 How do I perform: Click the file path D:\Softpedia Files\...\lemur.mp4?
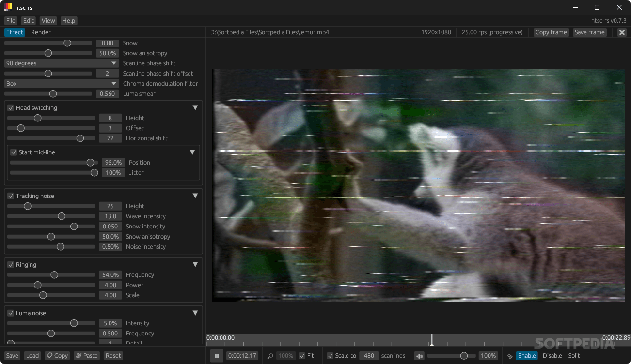tap(270, 32)
